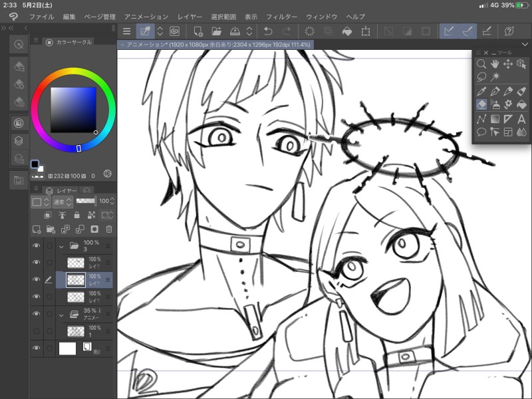Show hidden layer 1 via empty eye box

click(x=37, y=331)
